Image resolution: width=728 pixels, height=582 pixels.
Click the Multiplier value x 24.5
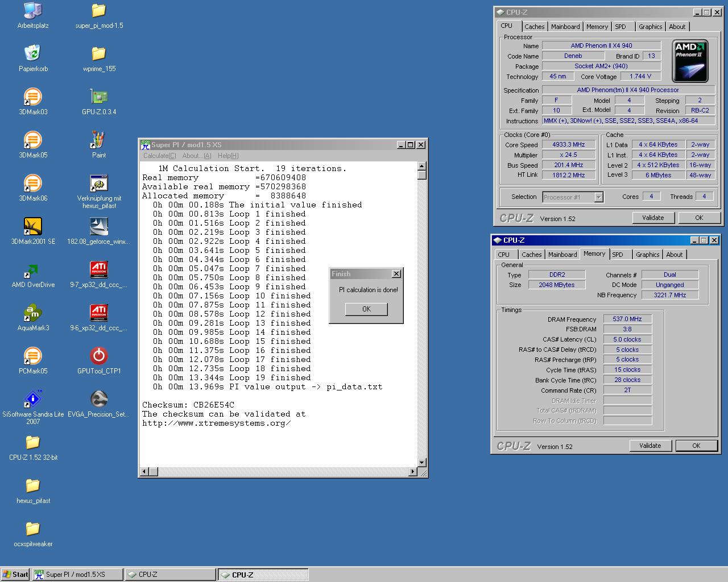pos(569,155)
